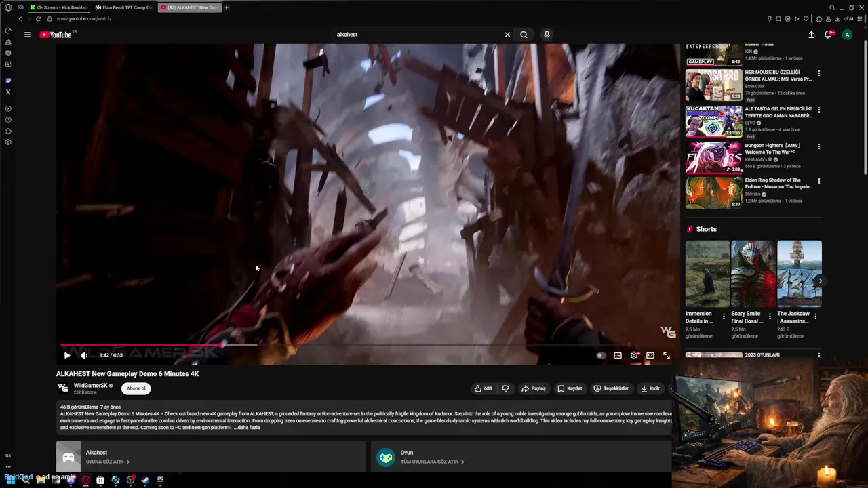Open options for Immersion Details short

tap(724, 316)
